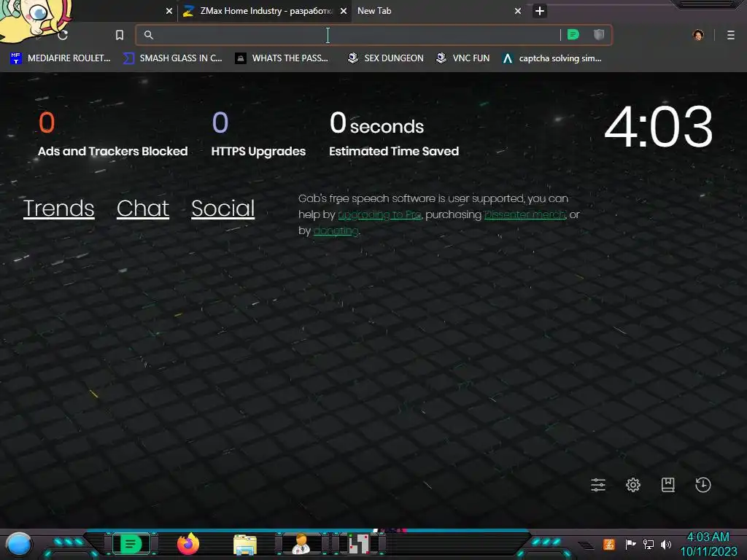Open the Social link

[x=223, y=209]
